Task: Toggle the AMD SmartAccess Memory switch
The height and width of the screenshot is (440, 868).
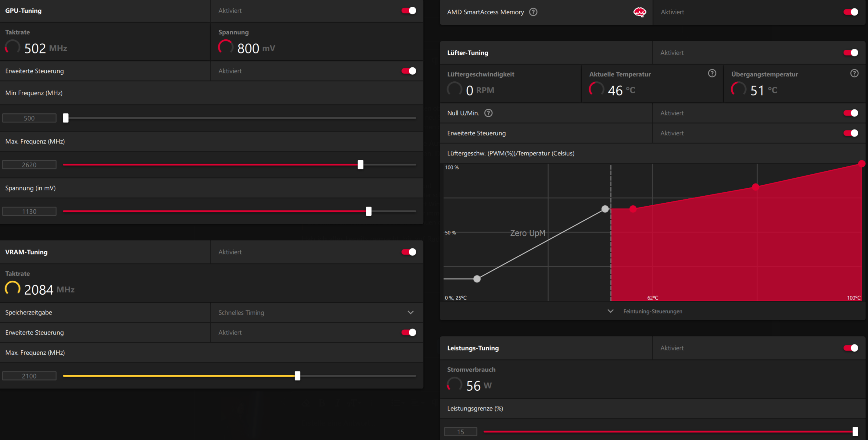Action: click(851, 12)
